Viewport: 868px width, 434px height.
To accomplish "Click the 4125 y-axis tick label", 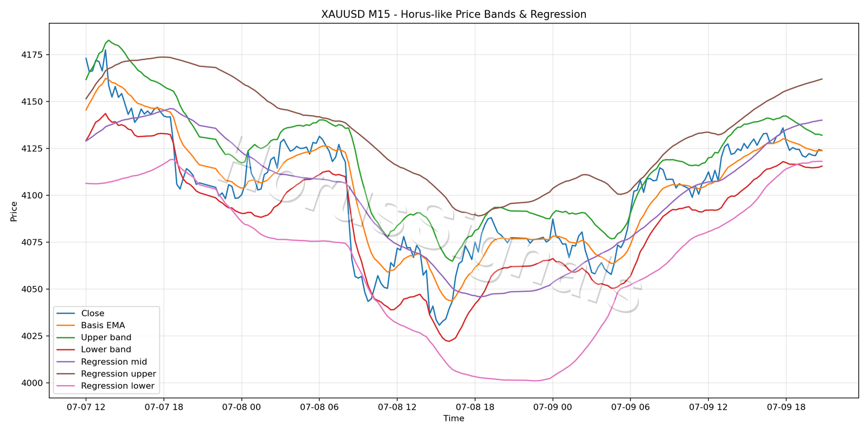I will tap(33, 149).
